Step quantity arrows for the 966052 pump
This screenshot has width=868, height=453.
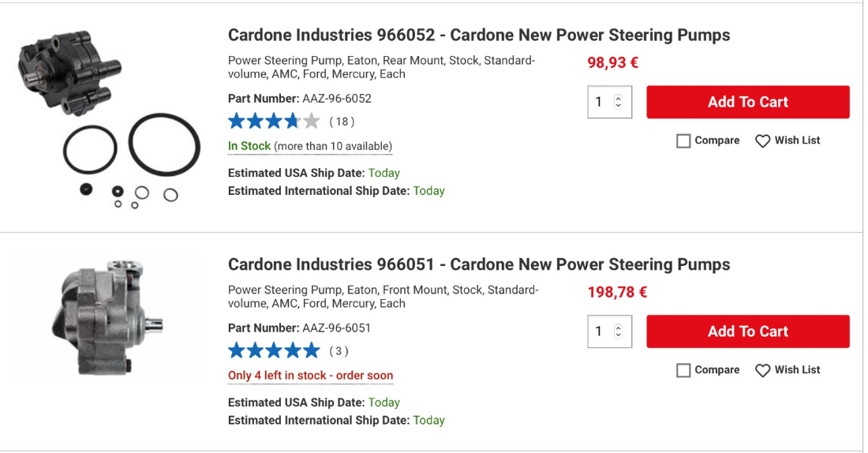618,102
